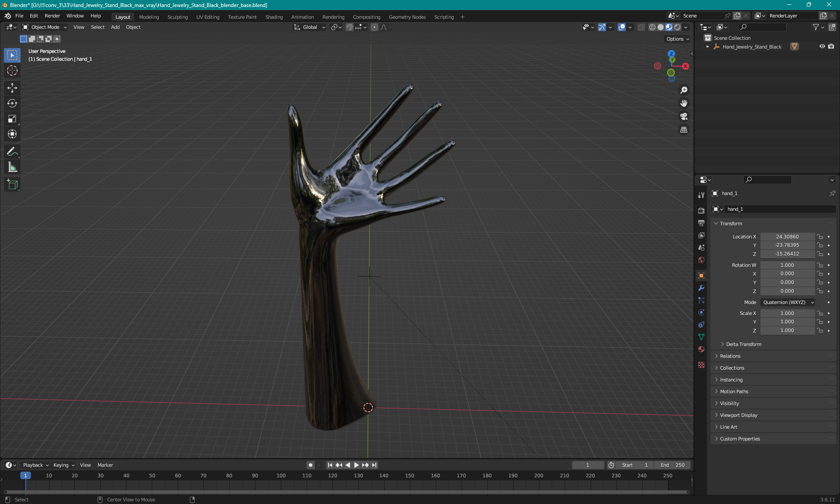Select the Transform tool

point(12,134)
